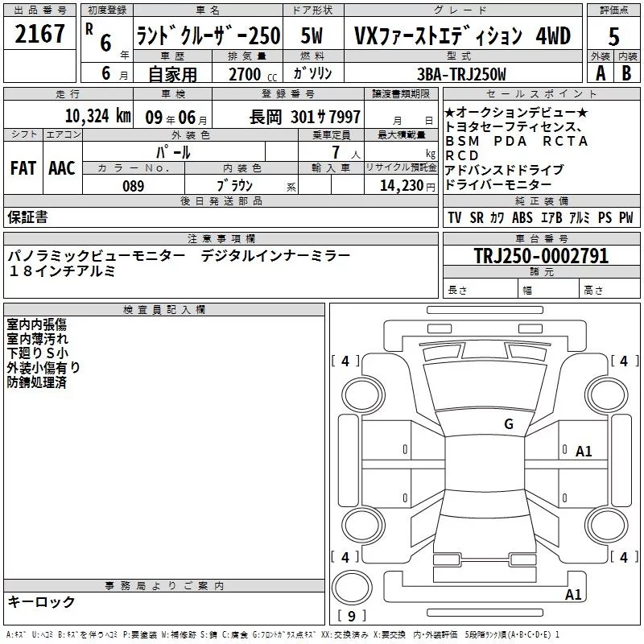Click キーロック office notice

(42, 601)
